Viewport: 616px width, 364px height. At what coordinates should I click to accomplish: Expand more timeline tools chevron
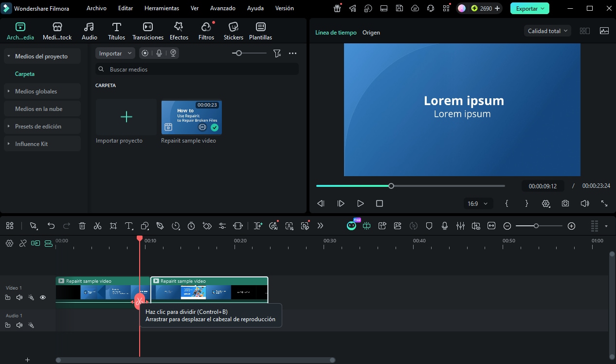tap(320, 226)
